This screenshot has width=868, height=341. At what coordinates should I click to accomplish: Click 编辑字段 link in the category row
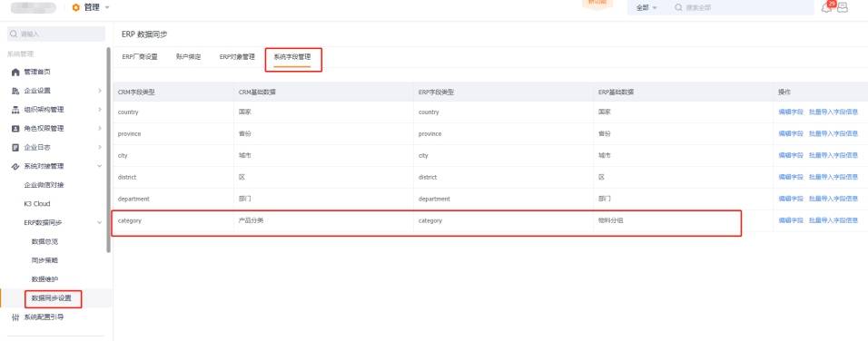point(791,220)
